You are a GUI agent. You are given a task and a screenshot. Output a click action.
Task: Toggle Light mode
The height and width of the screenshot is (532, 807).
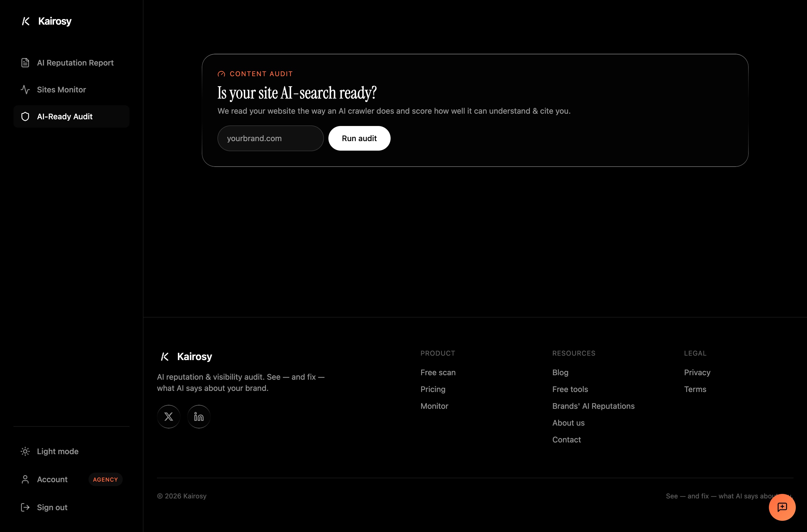(x=71, y=451)
